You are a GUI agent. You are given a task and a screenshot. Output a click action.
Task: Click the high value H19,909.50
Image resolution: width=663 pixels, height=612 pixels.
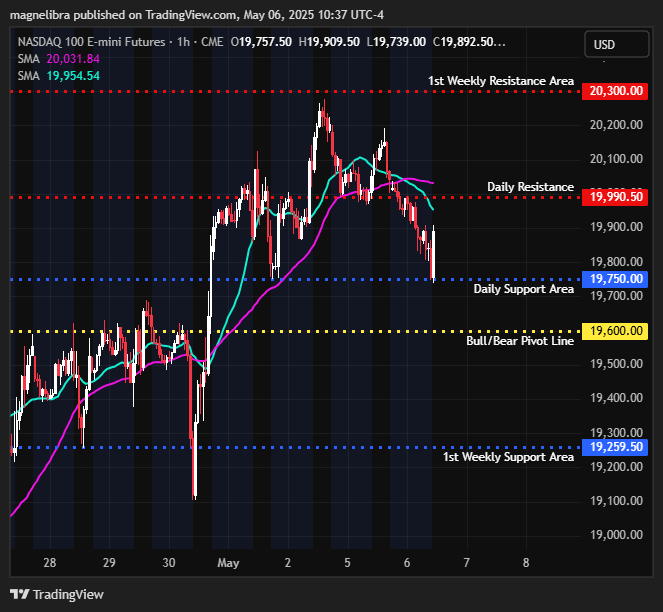329,42
